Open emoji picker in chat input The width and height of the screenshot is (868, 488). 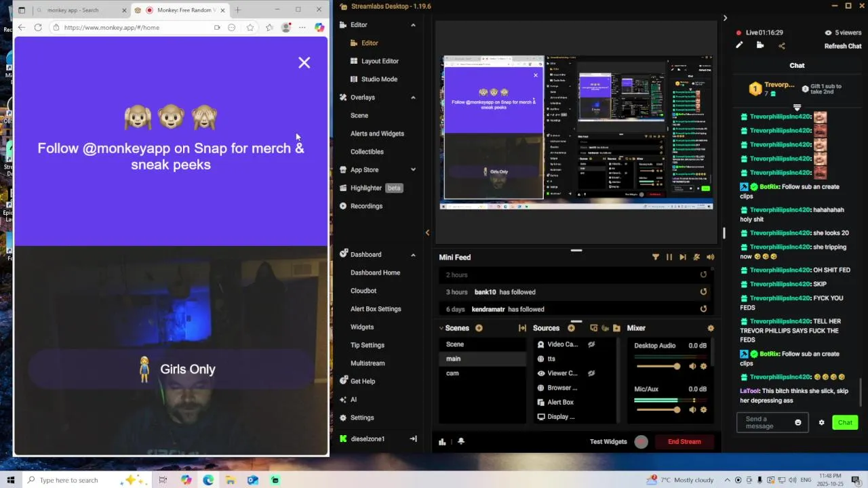pos(797,422)
